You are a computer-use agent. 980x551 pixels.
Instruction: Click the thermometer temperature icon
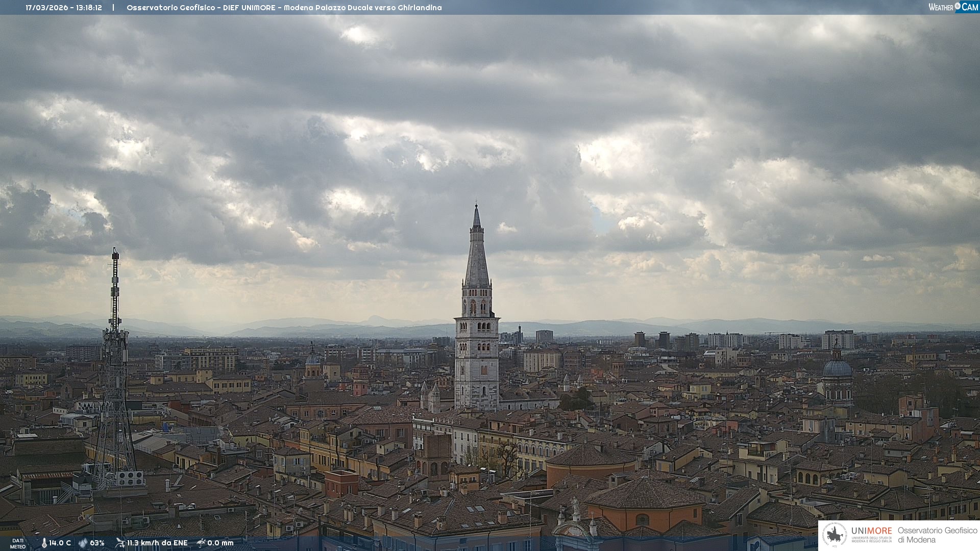pos(44,543)
